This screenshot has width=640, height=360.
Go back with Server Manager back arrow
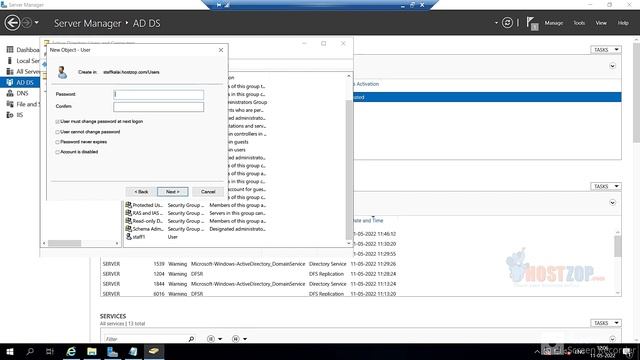12,23
